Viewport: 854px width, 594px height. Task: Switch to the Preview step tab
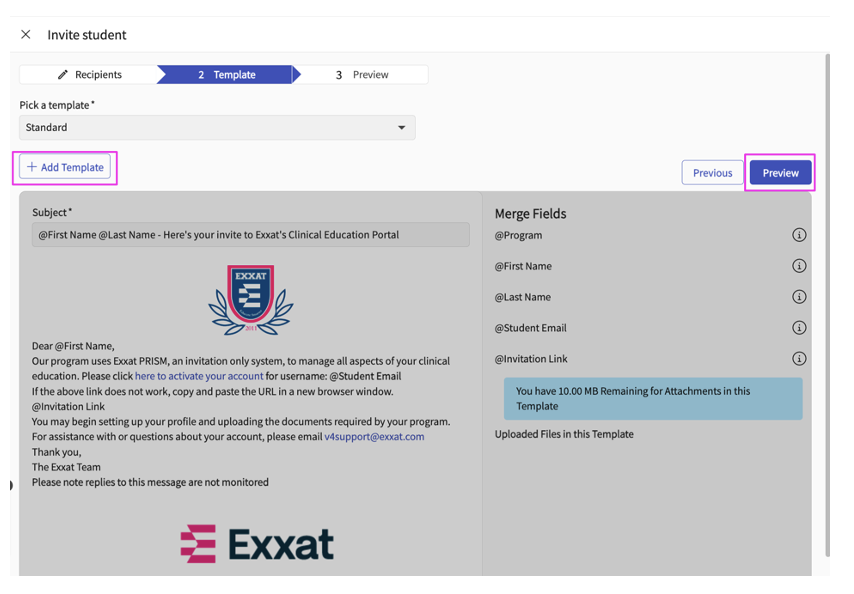click(x=362, y=75)
